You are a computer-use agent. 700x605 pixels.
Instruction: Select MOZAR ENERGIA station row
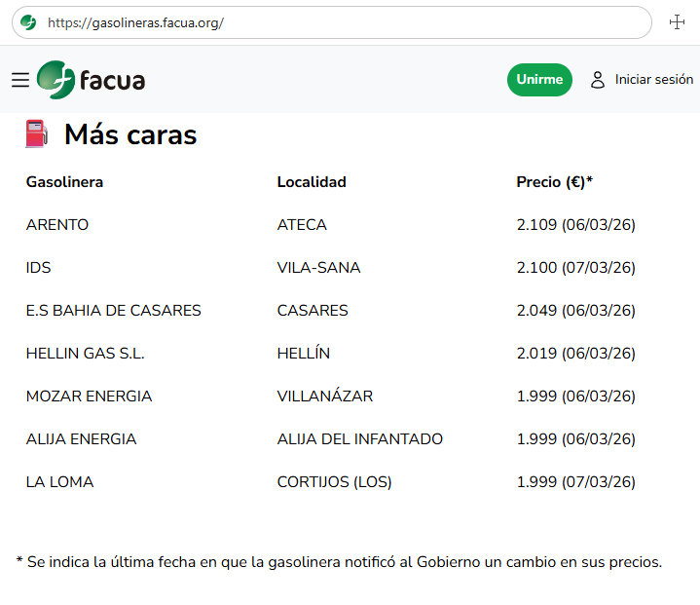(x=89, y=397)
